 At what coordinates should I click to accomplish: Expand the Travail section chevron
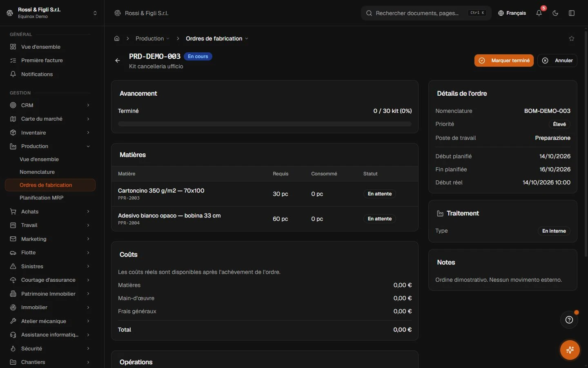coord(88,225)
